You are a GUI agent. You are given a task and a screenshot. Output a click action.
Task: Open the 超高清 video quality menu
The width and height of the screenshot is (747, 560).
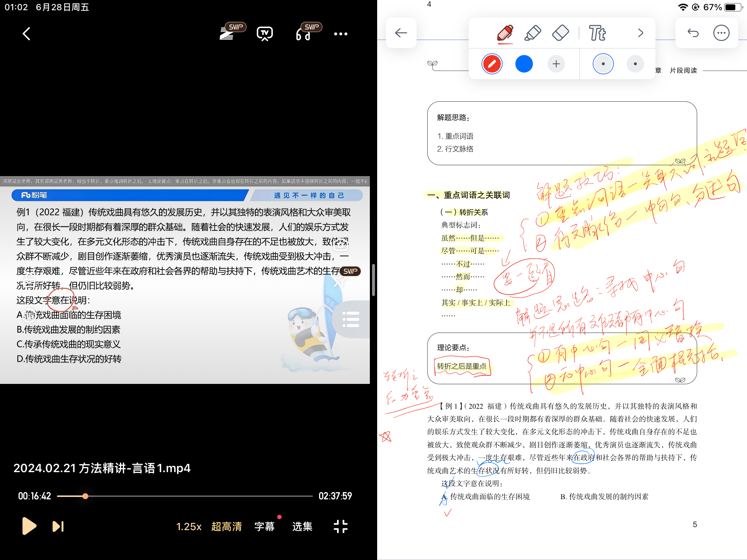(x=227, y=526)
